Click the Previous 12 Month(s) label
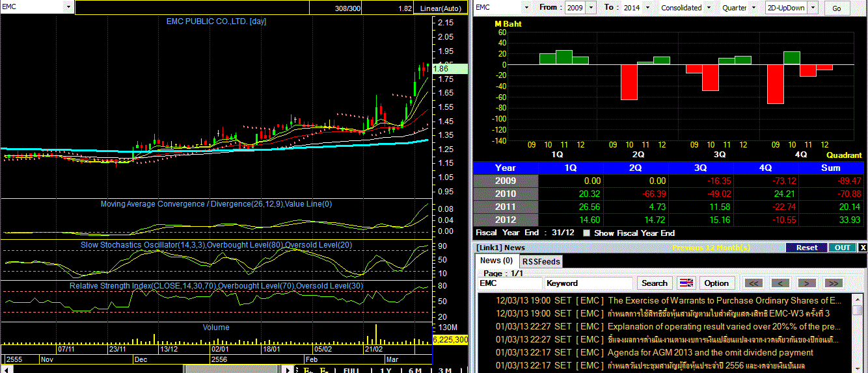The image size is (868, 373). 711,248
